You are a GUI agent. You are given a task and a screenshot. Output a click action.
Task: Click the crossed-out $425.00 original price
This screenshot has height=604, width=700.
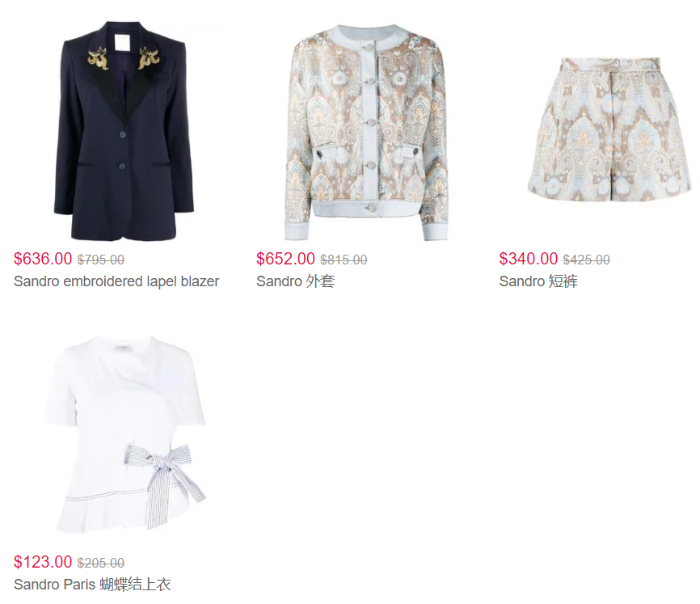(587, 260)
